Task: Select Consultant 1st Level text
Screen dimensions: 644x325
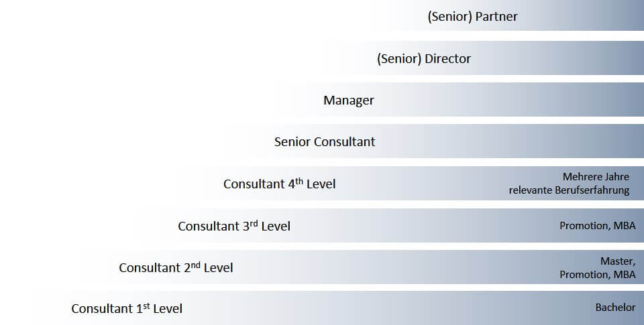Action: 127,308
